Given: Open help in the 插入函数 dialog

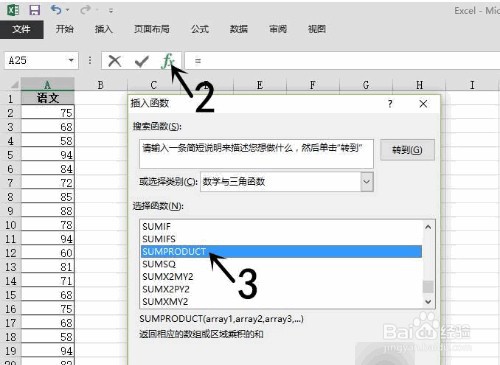Looking at the screenshot, I should pyautogui.click(x=390, y=104).
